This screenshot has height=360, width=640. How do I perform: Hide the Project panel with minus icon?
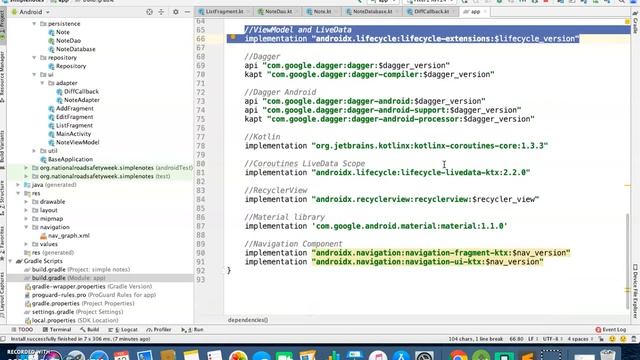[187, 12]
